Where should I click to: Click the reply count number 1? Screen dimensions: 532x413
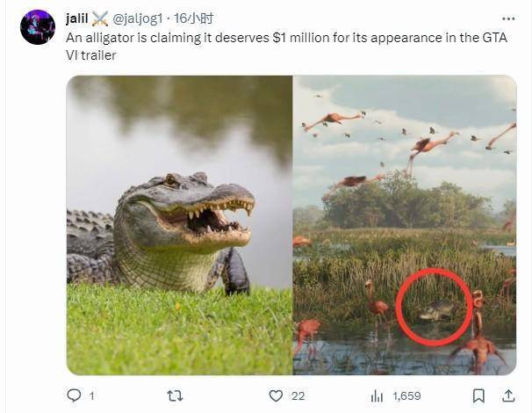tap(91, 396)
